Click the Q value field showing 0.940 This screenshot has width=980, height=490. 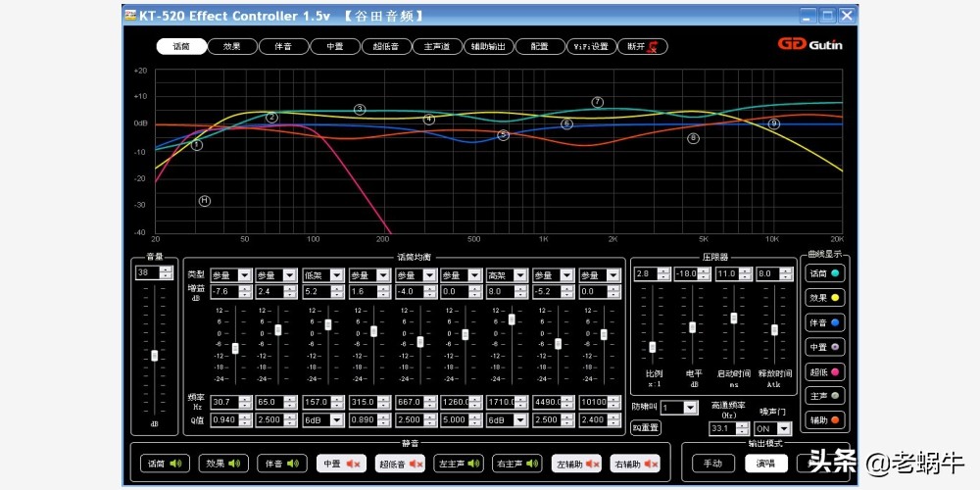tap(225, 420)
